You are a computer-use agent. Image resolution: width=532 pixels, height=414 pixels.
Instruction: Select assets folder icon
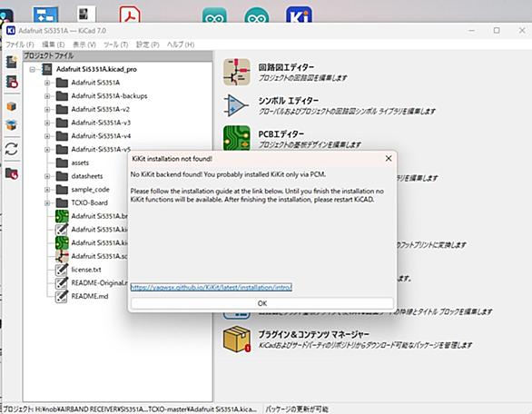tap(62, 163)
